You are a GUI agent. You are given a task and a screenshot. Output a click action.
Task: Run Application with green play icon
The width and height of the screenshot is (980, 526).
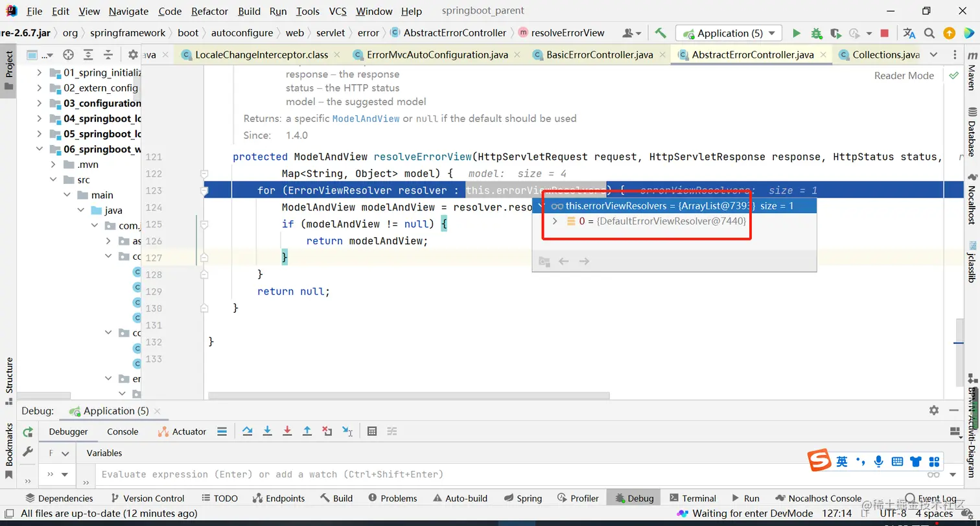(x=797, y=33)
